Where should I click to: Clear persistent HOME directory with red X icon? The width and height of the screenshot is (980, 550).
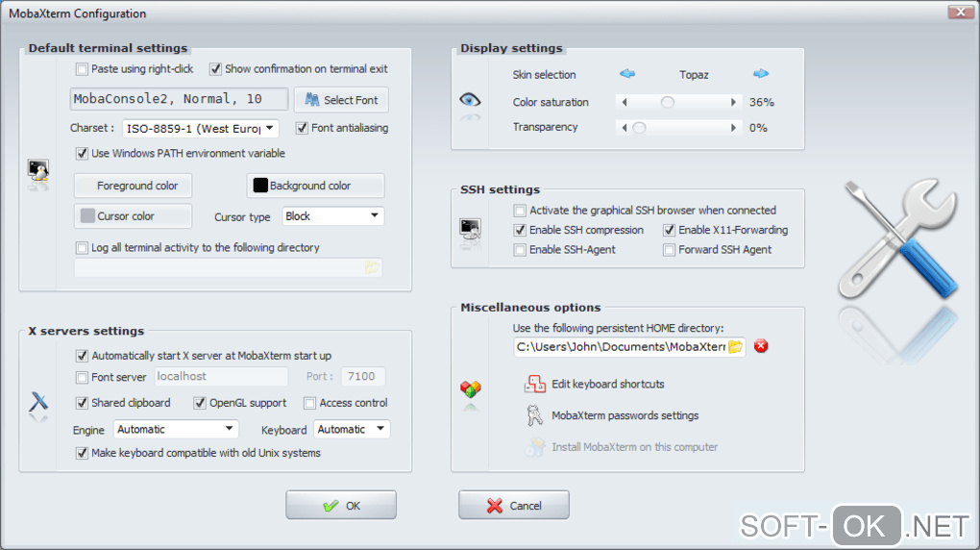tap(761, 346)
